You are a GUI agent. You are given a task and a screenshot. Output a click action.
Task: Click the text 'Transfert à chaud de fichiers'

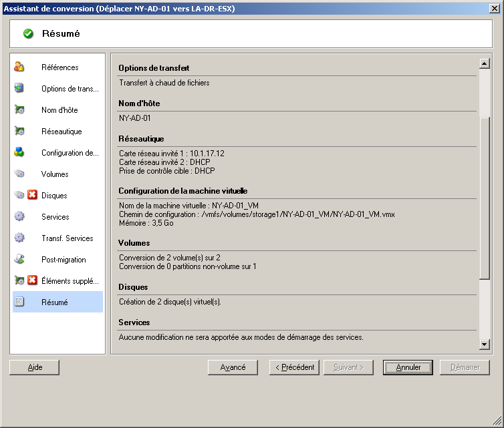point(164,83)
